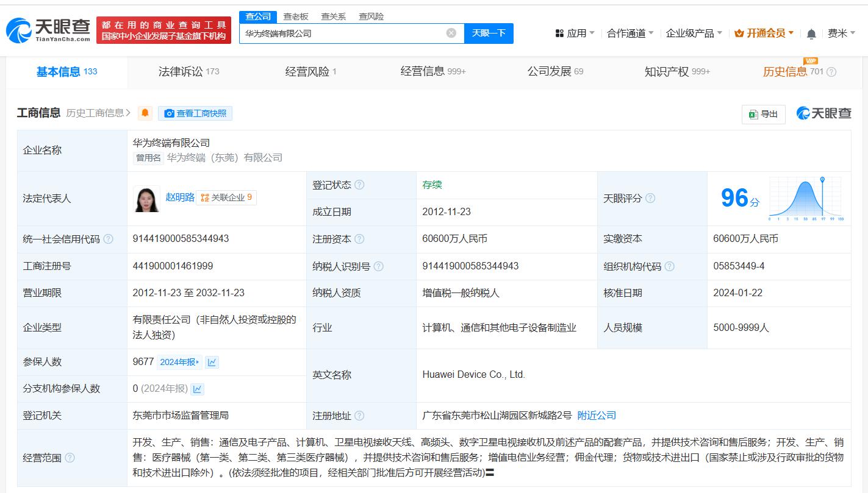
Task: Click the 天眼评分 distribution curve chart
Action: pos(805,198)
